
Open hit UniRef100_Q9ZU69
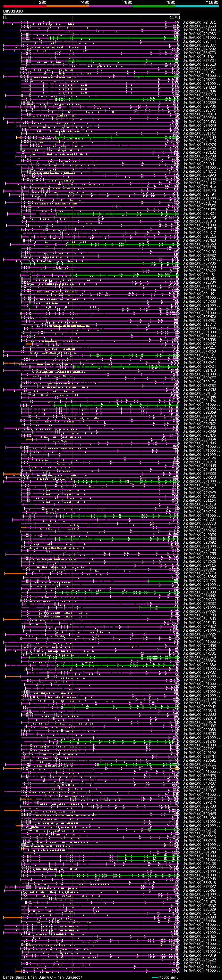(x=199, y=413)
